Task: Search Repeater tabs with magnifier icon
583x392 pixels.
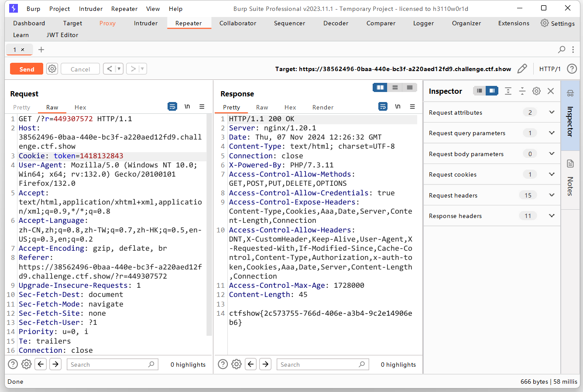Action: (x=562, y=50)
